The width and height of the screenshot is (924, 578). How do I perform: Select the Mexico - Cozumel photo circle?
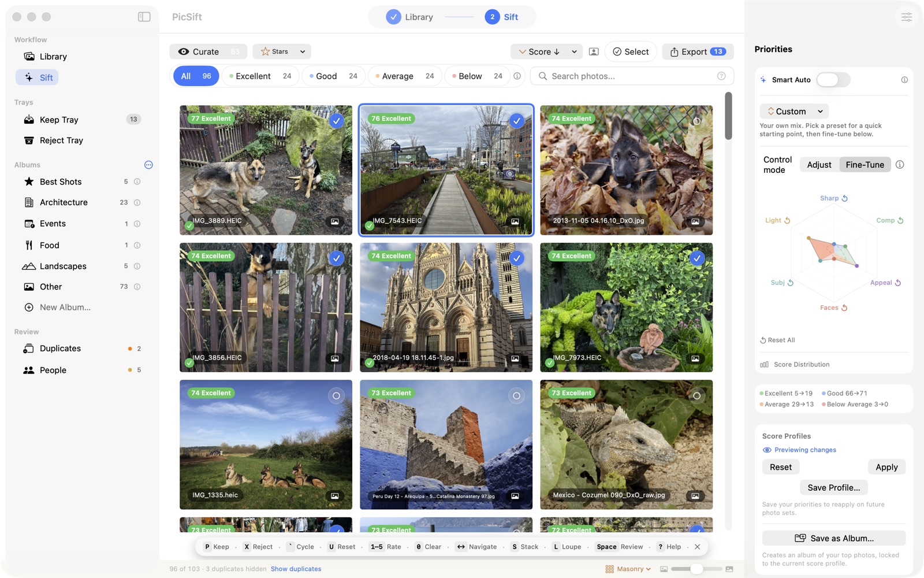pos(696,395)
